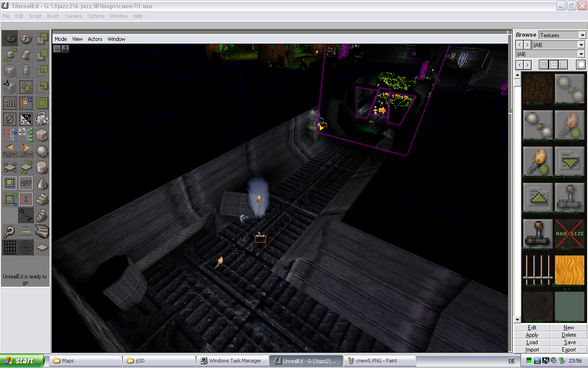Select the slanted block shear tool
Image resolution: width=588 pixels, height=368 pixels.
[x=26, y=55]
